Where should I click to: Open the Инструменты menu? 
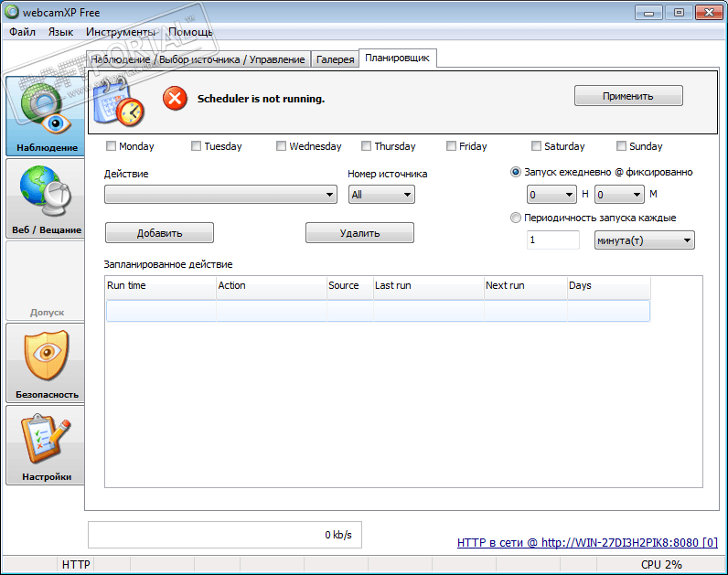coord(120,32)
